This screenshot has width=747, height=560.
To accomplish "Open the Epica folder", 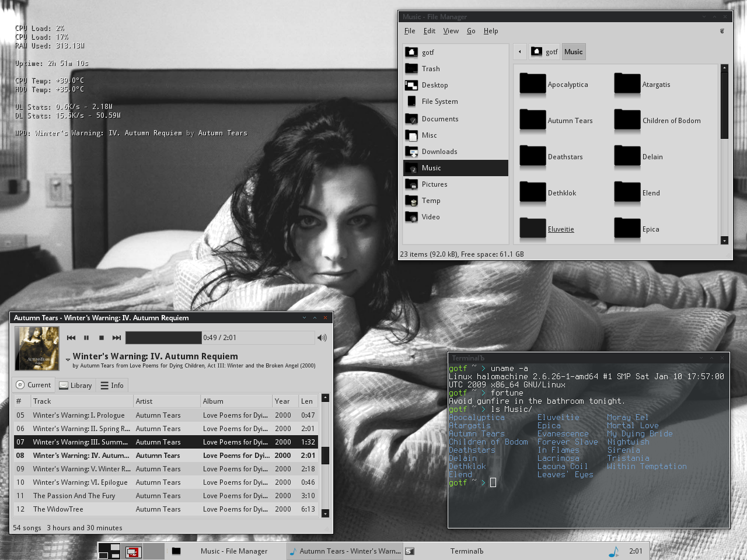I will 637,229.
